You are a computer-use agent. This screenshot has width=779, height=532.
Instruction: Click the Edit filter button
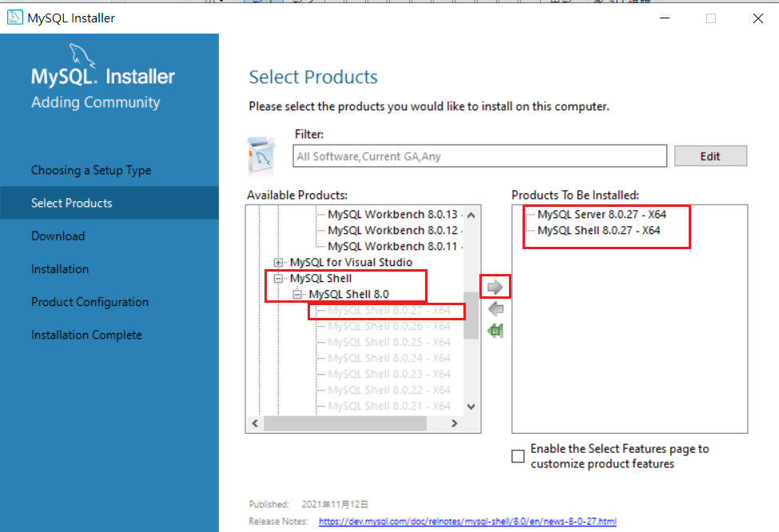pyautogui.click(x=710, y=156)
